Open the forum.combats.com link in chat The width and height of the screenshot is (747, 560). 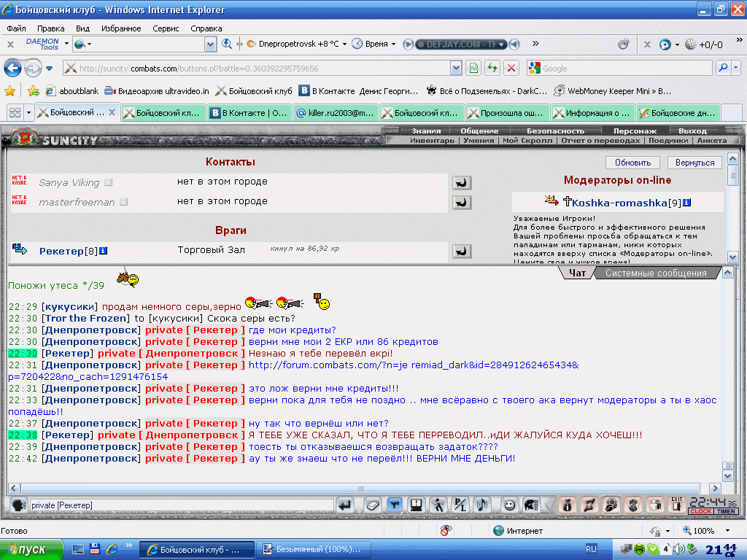coord(414,365)
